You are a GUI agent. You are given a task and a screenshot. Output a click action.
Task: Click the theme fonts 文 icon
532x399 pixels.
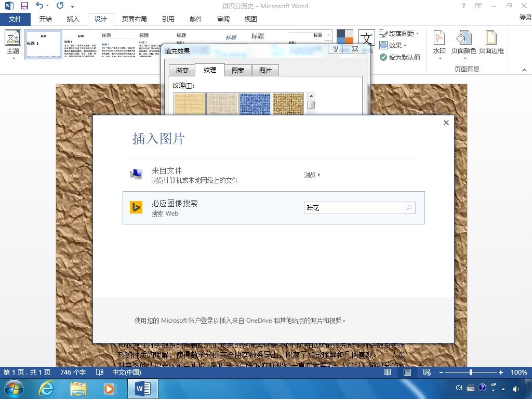click(366, 37)
